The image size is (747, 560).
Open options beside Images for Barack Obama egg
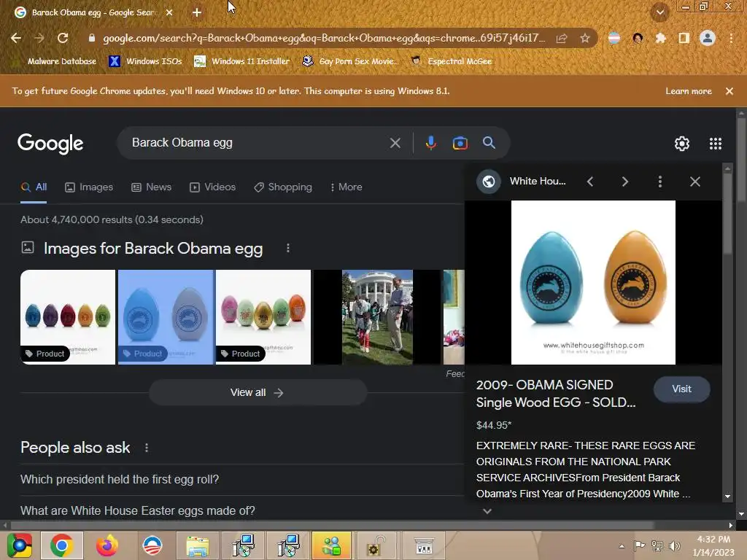(287, 248)
